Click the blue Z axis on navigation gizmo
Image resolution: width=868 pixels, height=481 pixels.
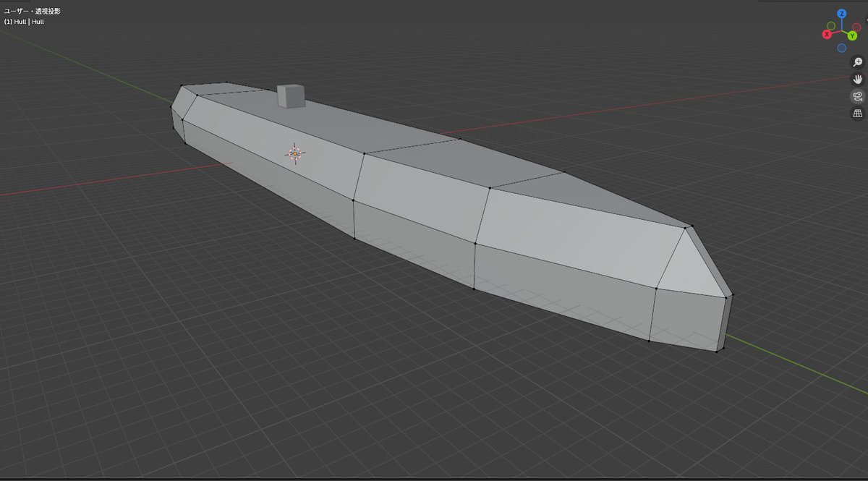(x=842, y=14)
